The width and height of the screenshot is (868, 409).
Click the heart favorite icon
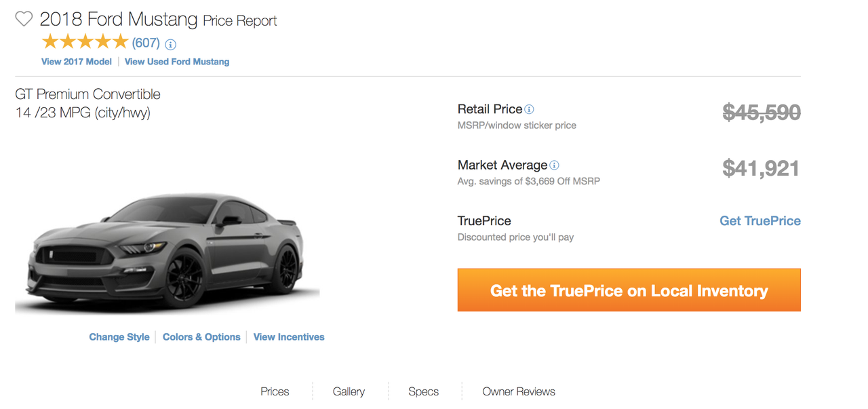24,19
